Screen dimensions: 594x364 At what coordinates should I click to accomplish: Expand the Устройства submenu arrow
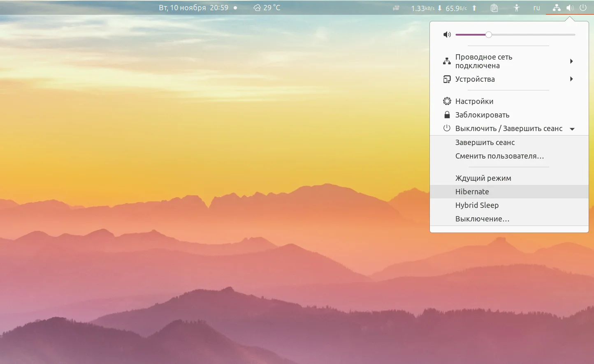tap(571, 79)
